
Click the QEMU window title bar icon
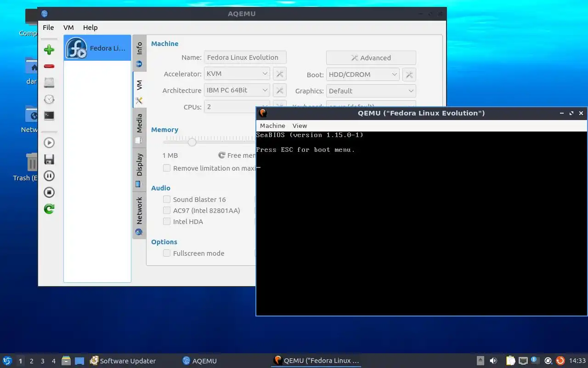pyautogui.click(x=263, y=113)
